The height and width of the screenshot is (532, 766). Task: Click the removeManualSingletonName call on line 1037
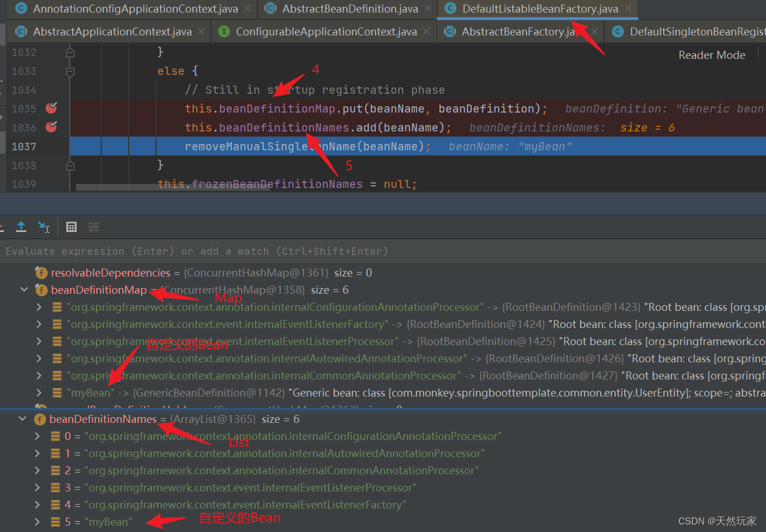coord(308,146)
